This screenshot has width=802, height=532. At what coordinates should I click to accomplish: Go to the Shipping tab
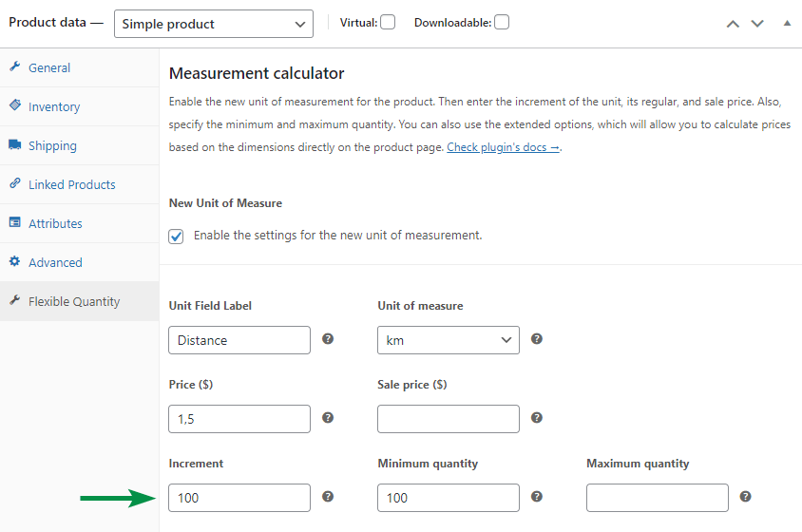[79, 145]
